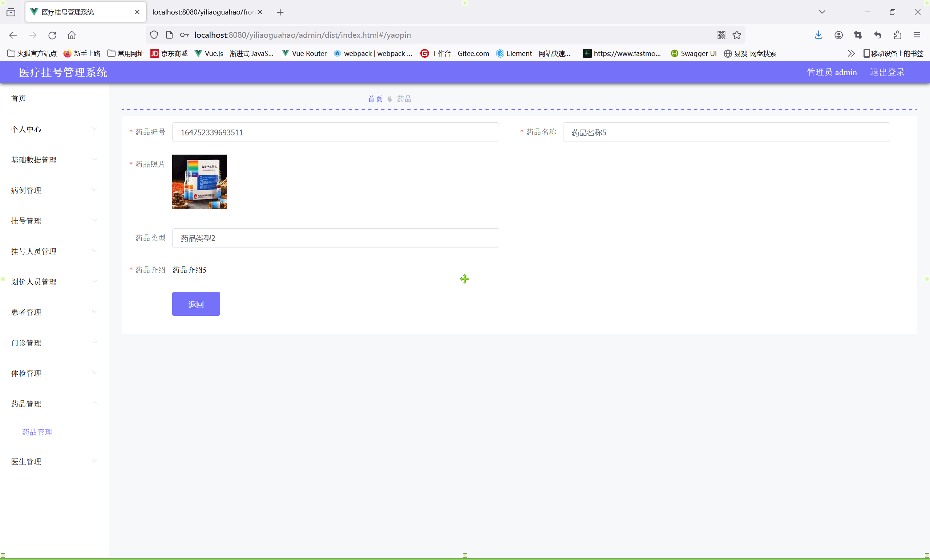Open the downloads arrow icon
Screen dimensions: 930x560
tap(818, 35)
